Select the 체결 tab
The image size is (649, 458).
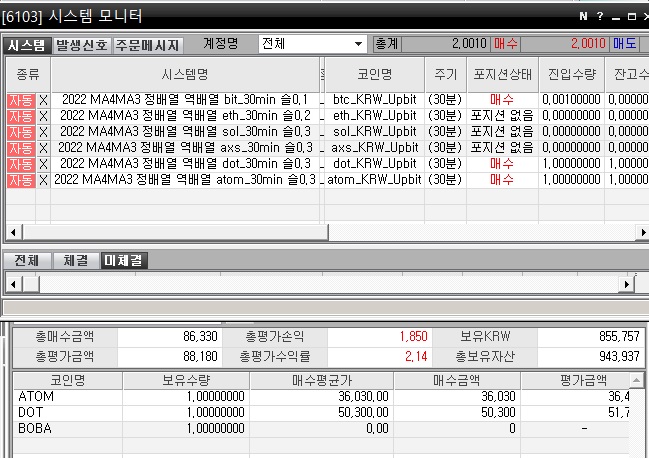(x=75, y=260)
